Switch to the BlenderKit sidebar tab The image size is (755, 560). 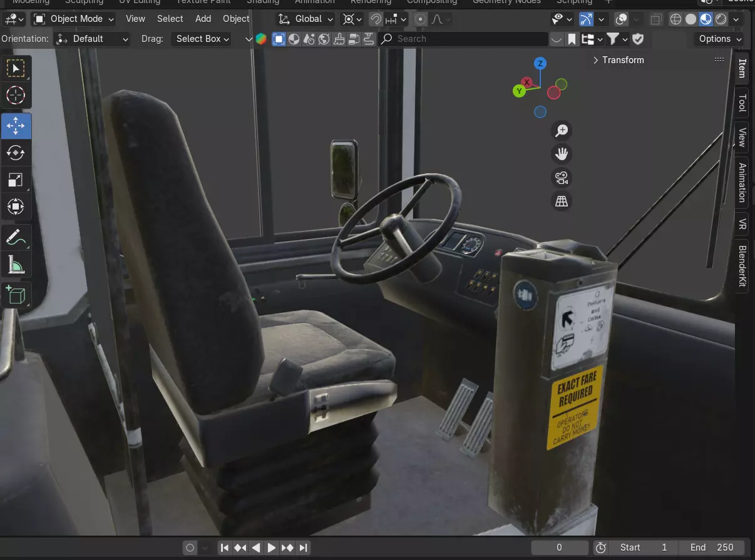pyautogui.click(x=742, y=266)
